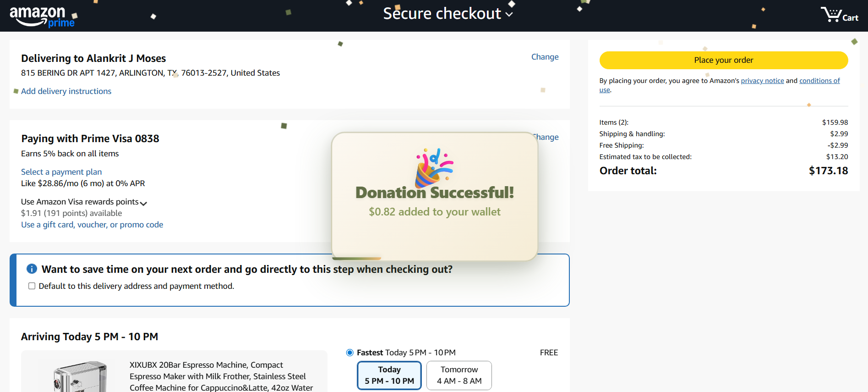Click the Amazon Prime logo
This screenshot has width=868, height=392.
[42, 17]
